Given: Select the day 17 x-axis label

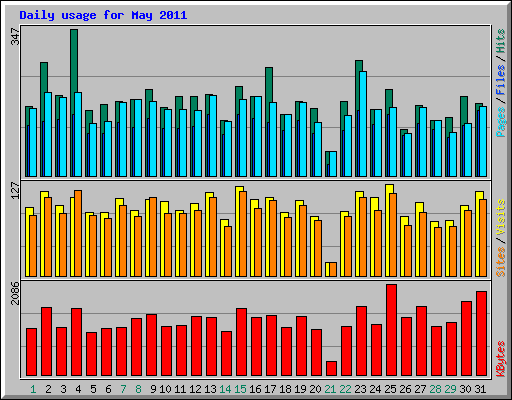Looking at the screenshot, I should (x=270, y=389).
